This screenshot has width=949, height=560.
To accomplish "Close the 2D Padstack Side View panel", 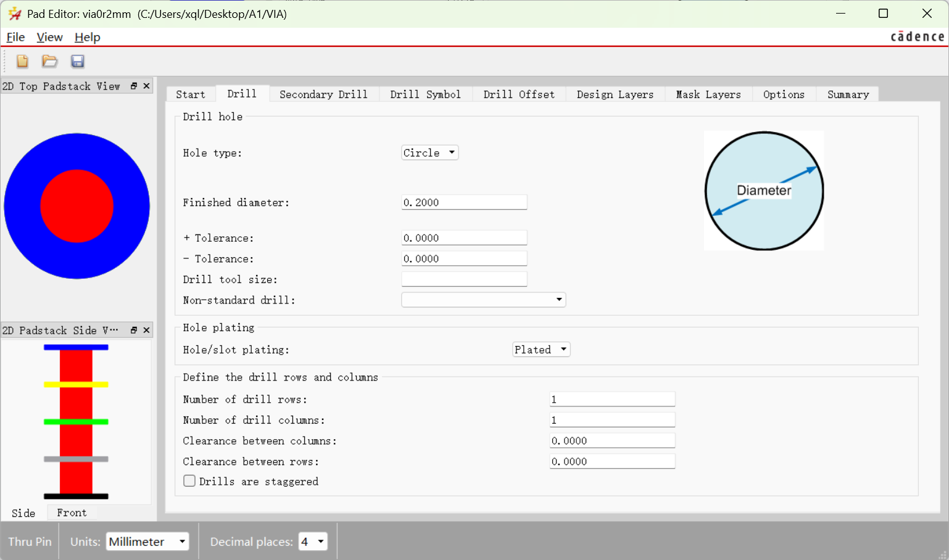I will tap(147, 331).
